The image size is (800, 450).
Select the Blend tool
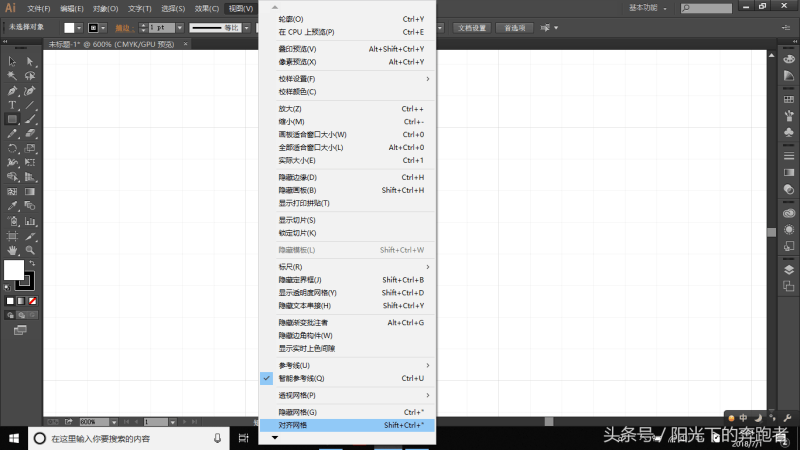30,206
